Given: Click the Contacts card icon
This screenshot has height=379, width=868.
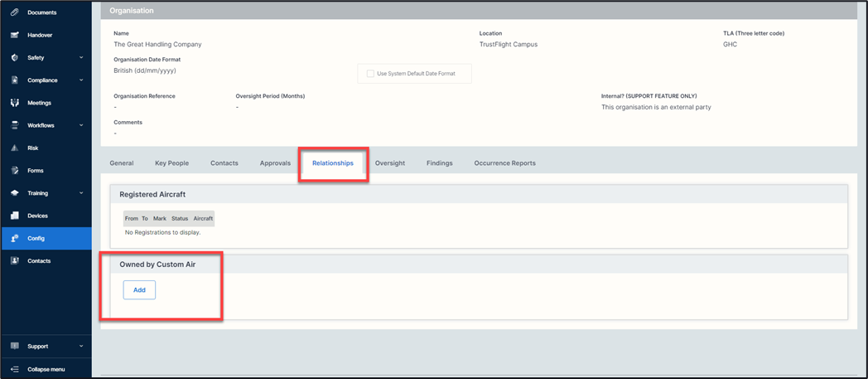Looking at the screenshot, I should click(x=14, y=260).
